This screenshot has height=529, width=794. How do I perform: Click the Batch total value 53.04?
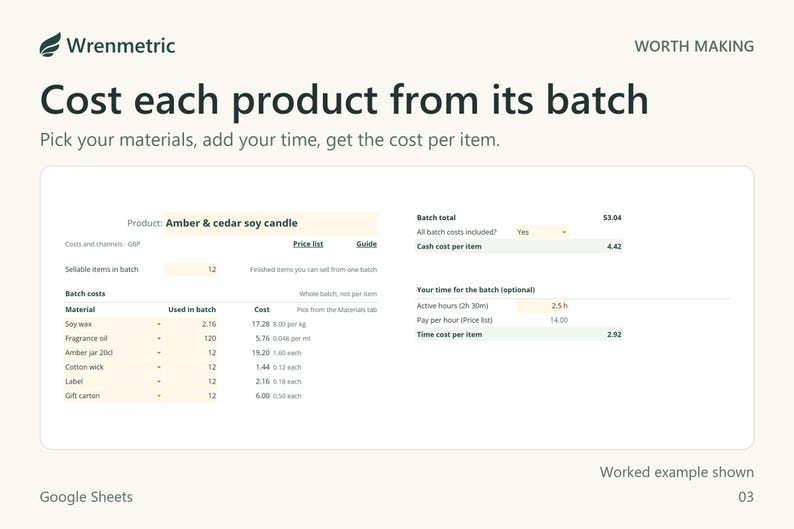coord(612,218)
